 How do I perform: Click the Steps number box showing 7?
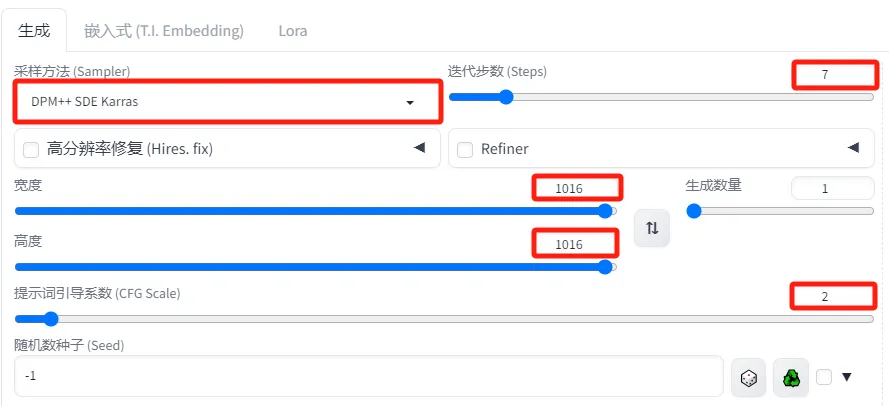pyautogui.click(x=835, y=75)
